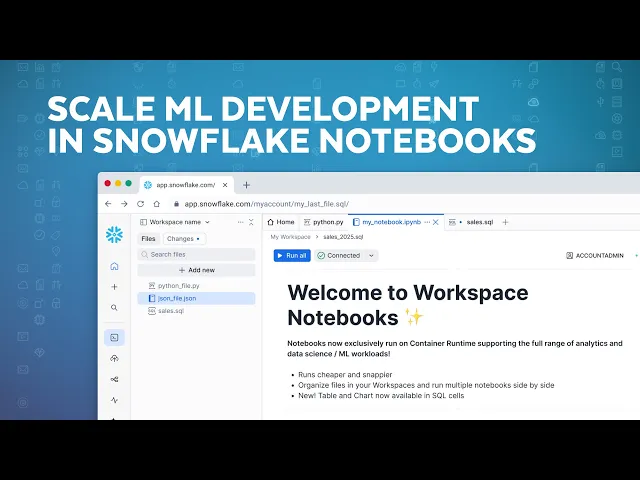Click the 'Runs cheaper and snappier' bullet
Image resolution: width=640 pixels, height=480 pixels.
pyautogui.click(x=345, y=375)
